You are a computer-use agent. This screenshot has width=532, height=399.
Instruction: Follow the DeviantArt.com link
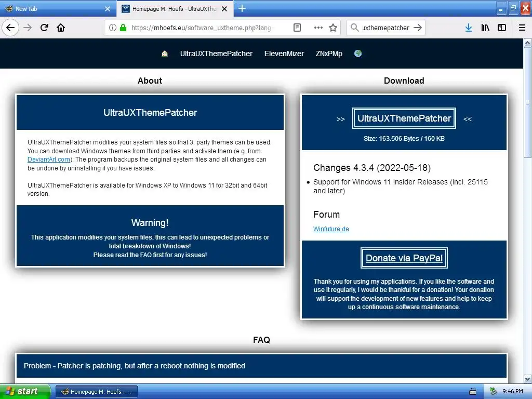pyautogui.click(x=49, y=159)
